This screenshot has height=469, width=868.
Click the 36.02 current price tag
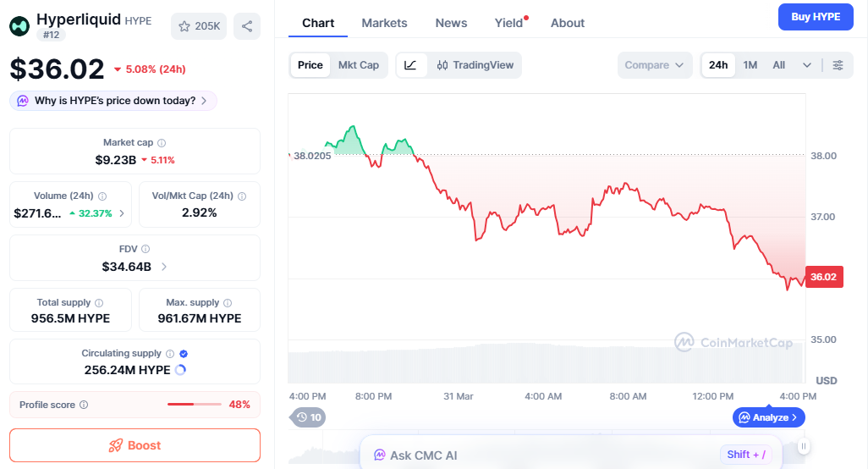point(824,277)
